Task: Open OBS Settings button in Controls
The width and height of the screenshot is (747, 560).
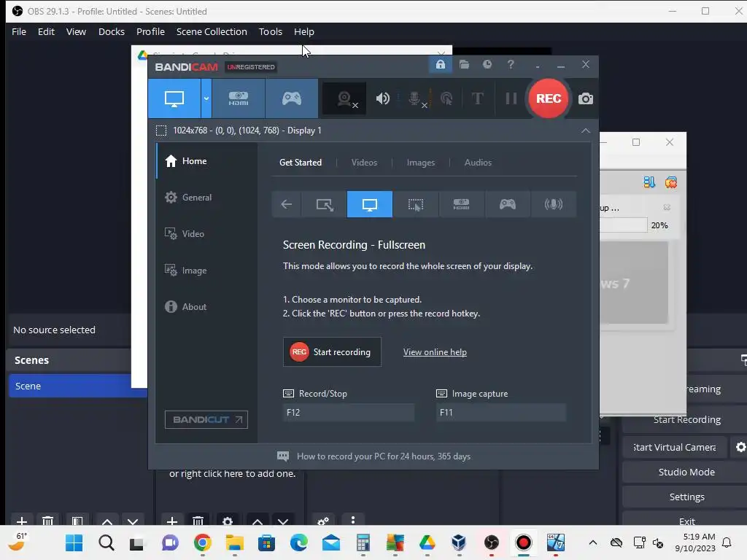Action: point(686,497)
